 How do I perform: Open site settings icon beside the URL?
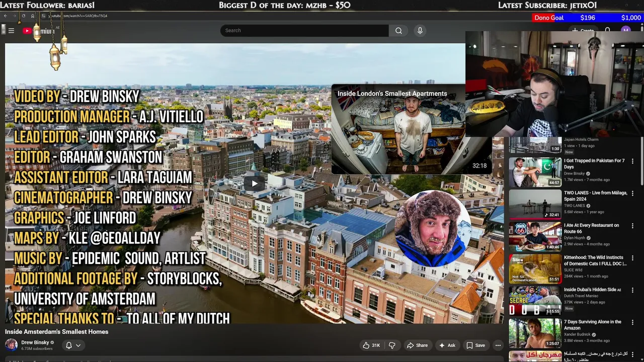coord(44,16)
